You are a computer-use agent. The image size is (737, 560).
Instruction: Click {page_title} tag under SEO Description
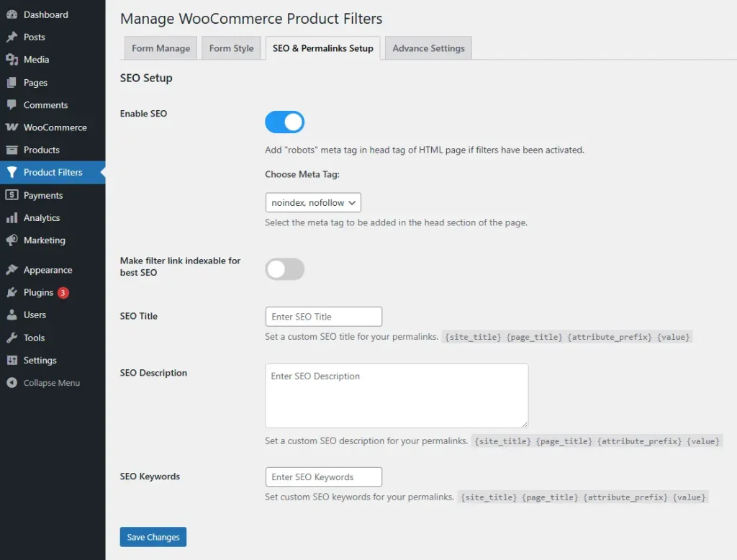[564, 441]
